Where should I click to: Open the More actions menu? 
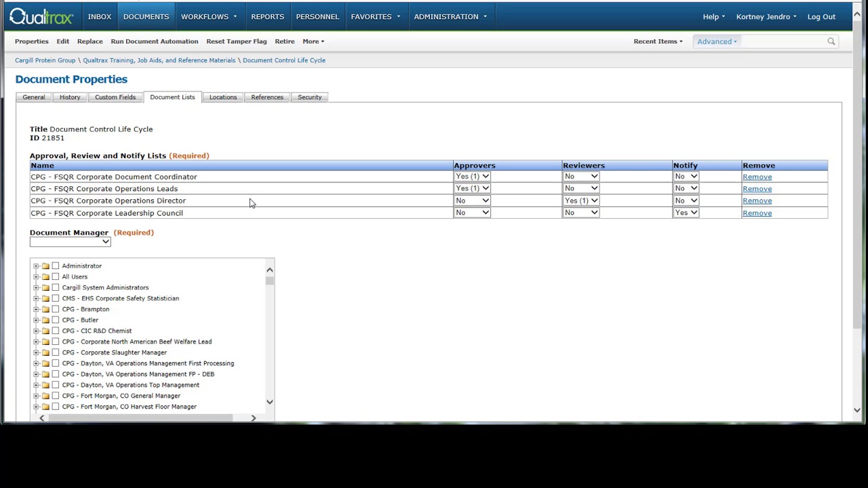(313, 41)
